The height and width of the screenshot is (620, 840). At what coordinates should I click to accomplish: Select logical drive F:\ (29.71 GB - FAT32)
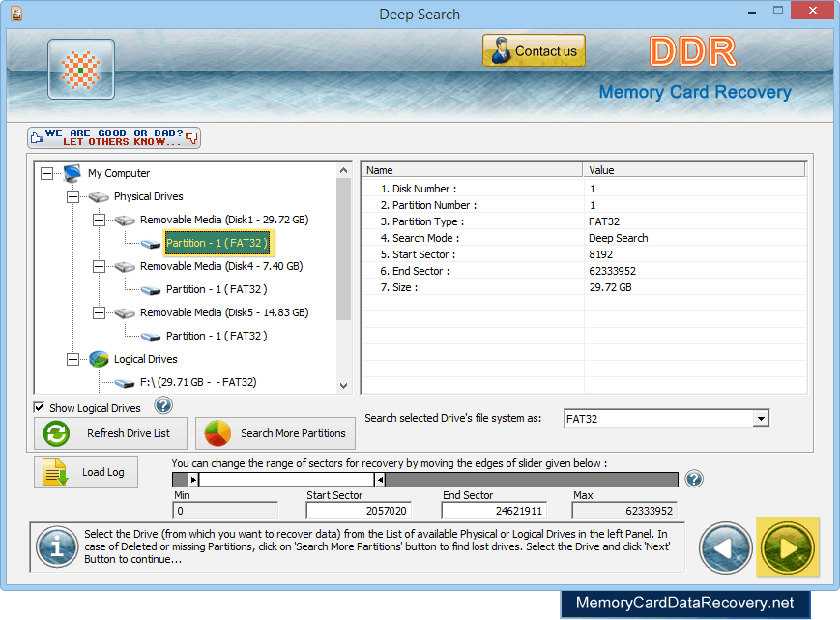coord(198,382)
